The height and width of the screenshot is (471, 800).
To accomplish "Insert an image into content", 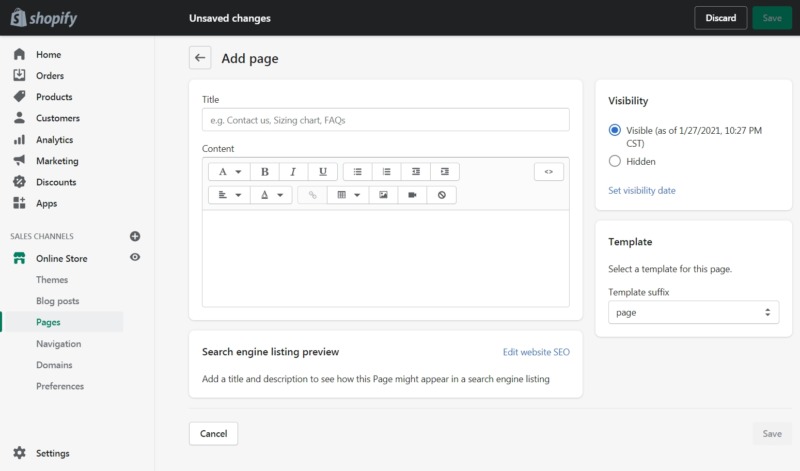I will coord(383,195).
